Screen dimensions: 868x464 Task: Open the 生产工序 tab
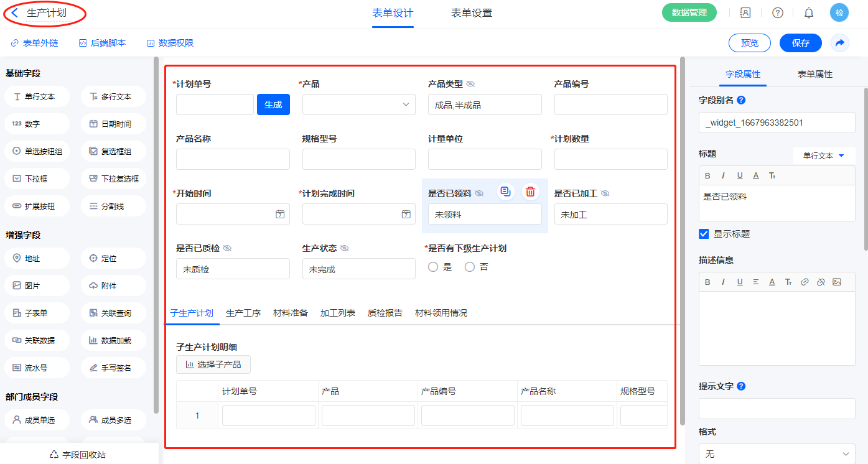click(x=243, y=313)
